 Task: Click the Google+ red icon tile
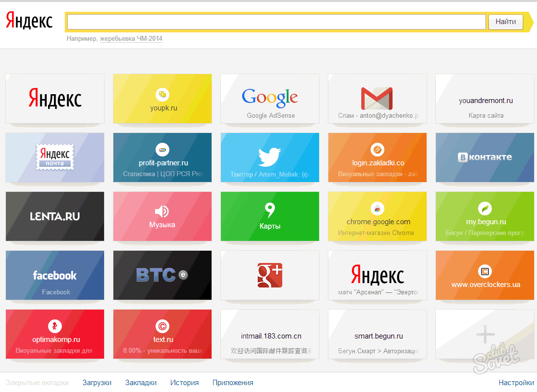click(269, 275)
